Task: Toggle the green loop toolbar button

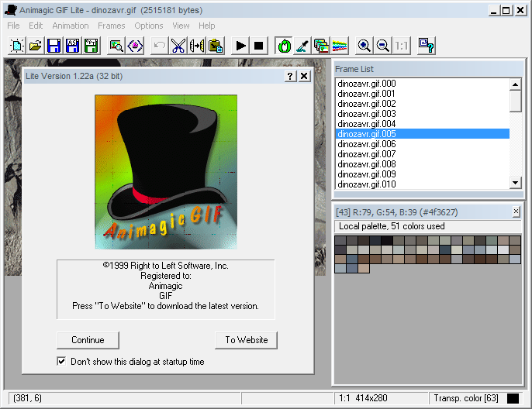Action: [284, 46]
